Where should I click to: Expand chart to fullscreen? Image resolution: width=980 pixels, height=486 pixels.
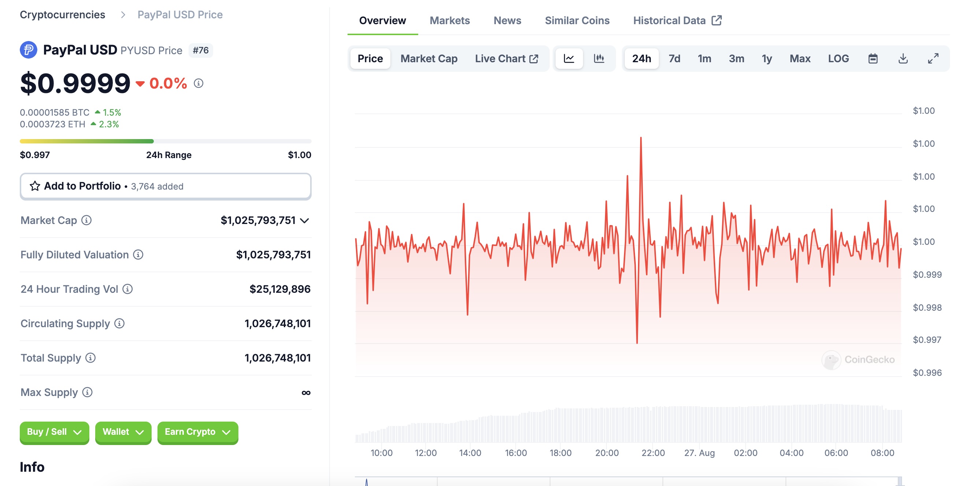933,59
